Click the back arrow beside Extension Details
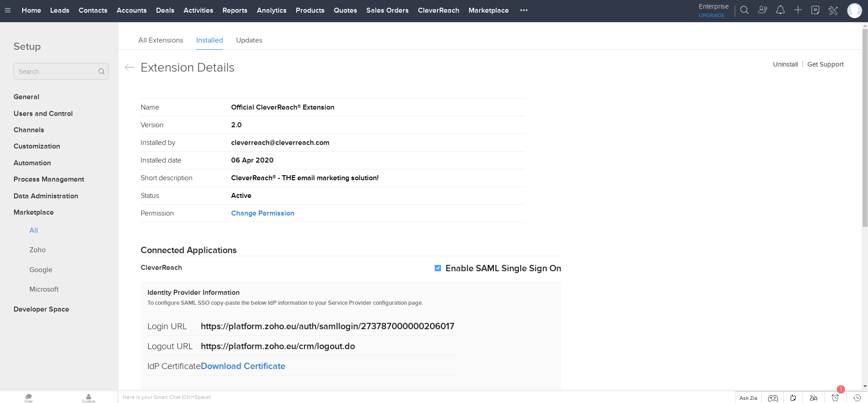The image size is (868, 403). (x=129, y=67)
